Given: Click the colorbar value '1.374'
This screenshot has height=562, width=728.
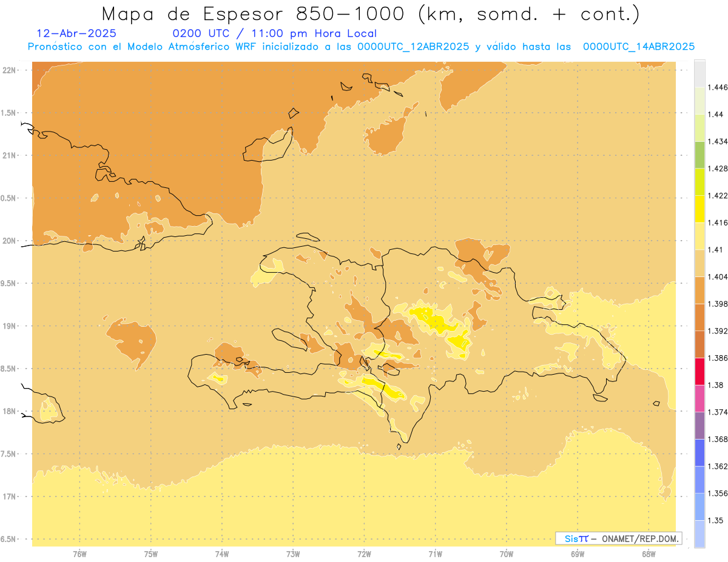Looking at the screenshot, I should pyautogui.click(x=718, y=412).
